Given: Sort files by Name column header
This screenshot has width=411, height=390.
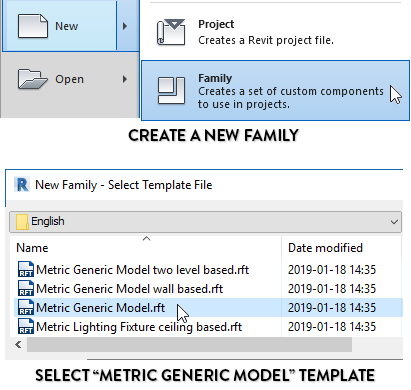Looking at the screenshot, I should pos(32,248).
